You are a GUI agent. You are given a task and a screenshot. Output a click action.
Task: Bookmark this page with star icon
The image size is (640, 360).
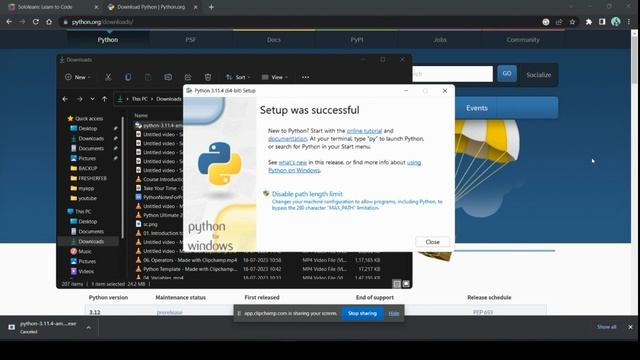pos(572,22)
